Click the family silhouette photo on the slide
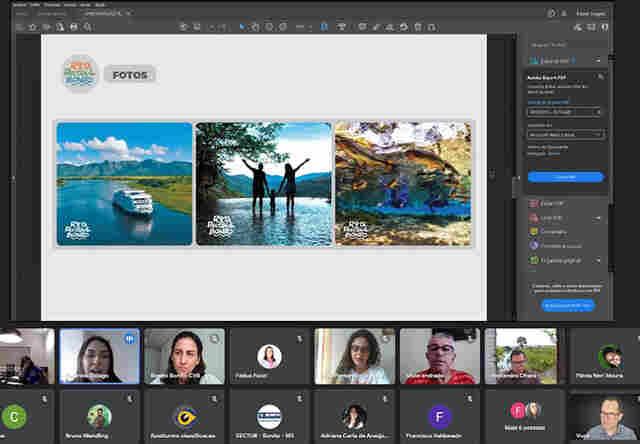This screenshot has height=444, width=640. [264, 184]
